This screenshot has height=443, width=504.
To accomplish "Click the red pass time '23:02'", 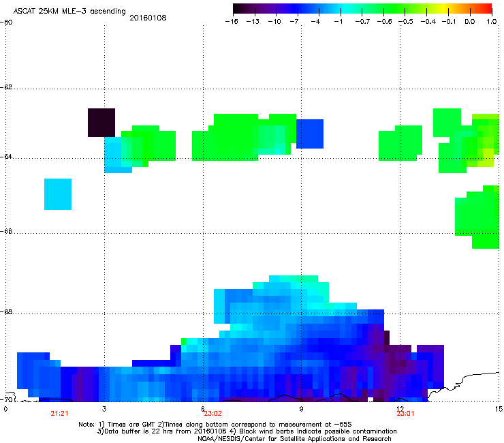I will [x=212, y=414].
